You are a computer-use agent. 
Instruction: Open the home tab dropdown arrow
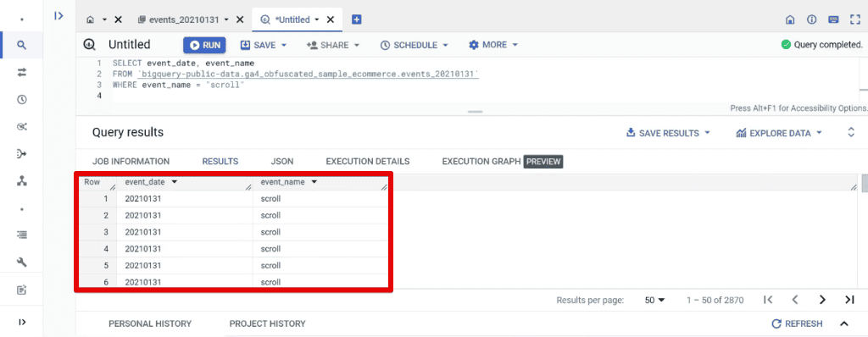[104, 20]
